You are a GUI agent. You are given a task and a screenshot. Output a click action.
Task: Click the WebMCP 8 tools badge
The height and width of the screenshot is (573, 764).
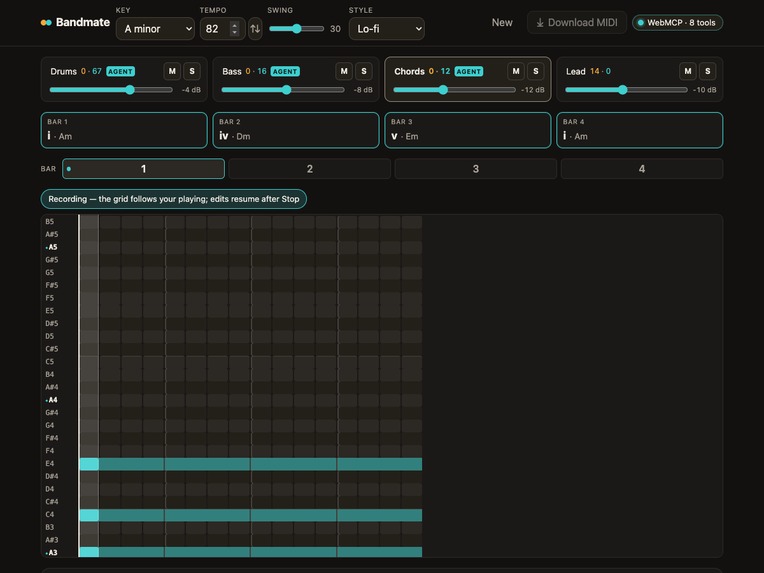tap(677, 22)
